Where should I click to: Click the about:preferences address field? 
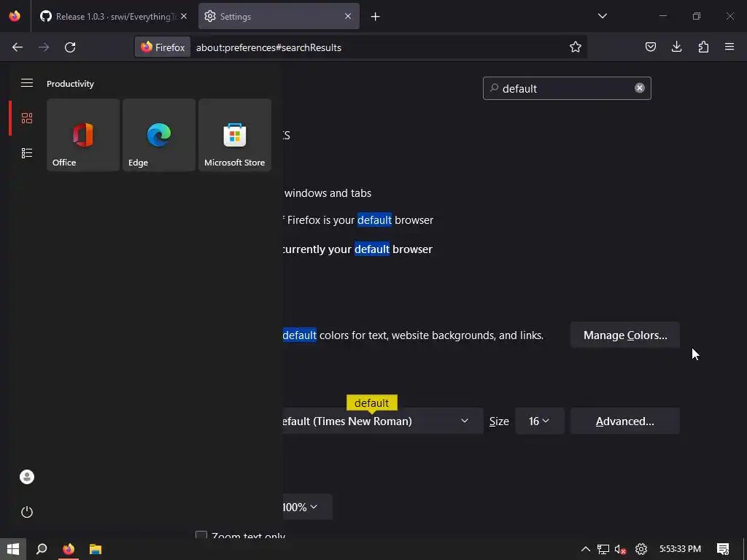(x=379, y=47)
